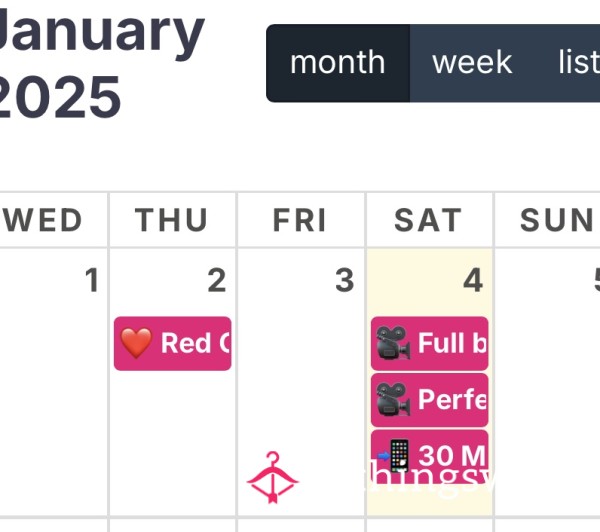
Task: Click the SAT column header
Action: [428, 220]
